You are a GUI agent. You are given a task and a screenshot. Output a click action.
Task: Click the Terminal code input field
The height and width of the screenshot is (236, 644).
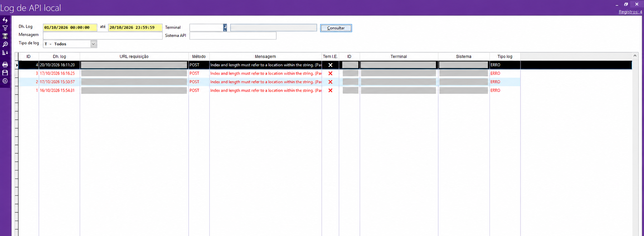tap(206, 28)
